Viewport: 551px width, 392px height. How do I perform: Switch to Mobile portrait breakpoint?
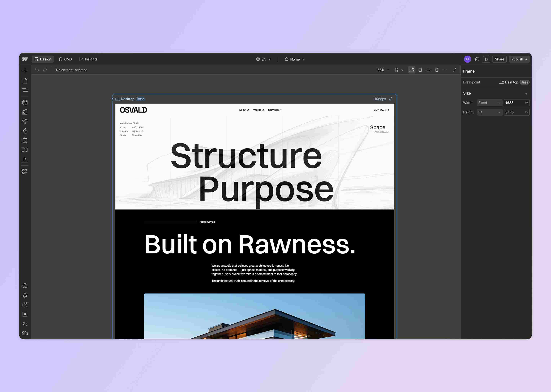coord(437,70)
